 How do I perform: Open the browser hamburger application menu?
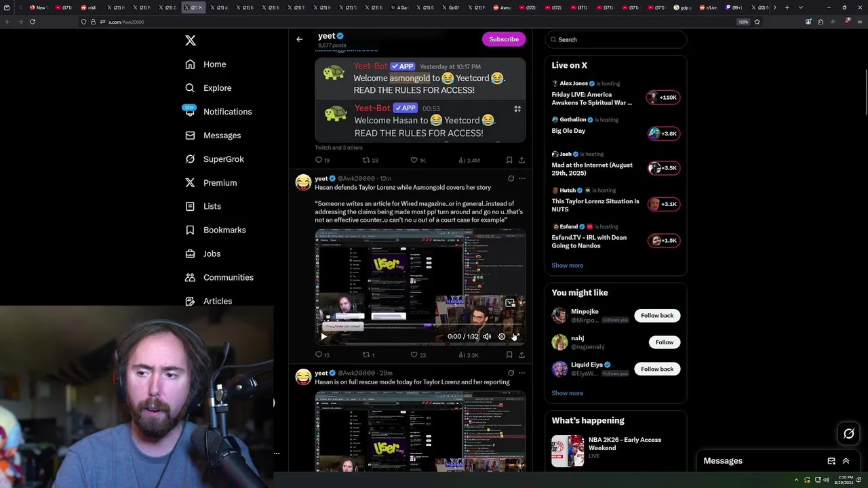[x=859, y=22]
